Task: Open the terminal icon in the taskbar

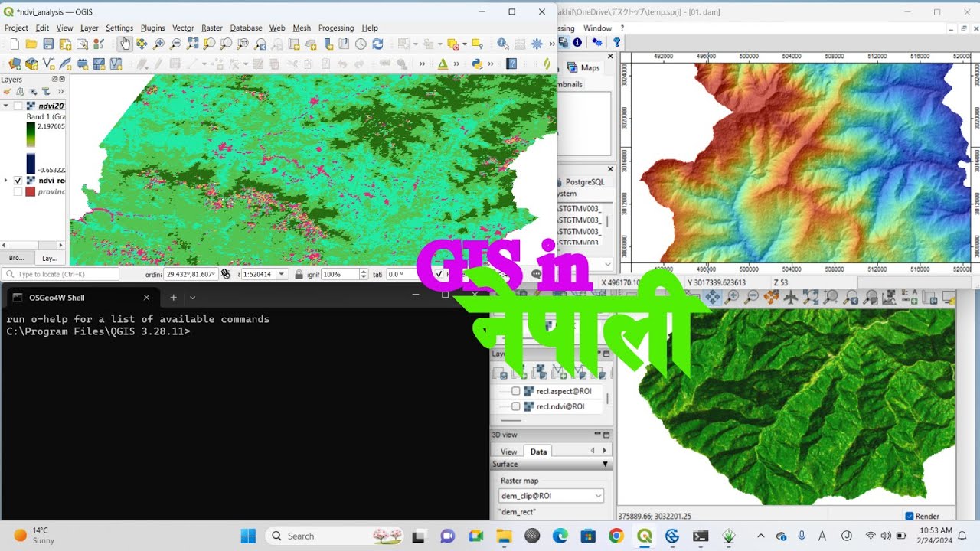Action: tap(701, 536)
